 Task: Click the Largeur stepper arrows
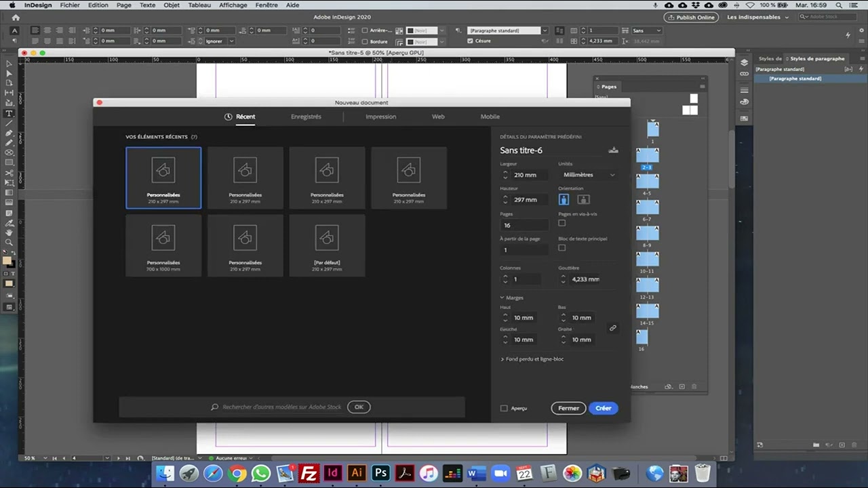click(505, 175)
